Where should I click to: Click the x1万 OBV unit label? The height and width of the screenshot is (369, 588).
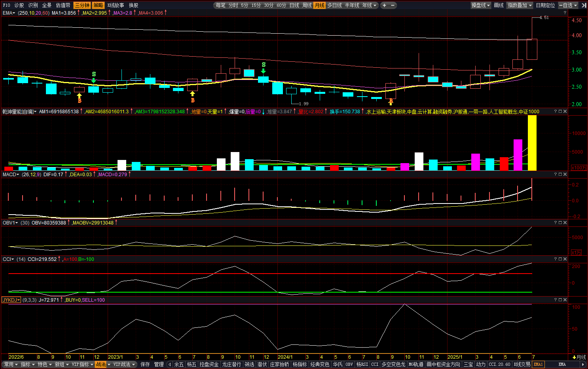pos(577,253)
